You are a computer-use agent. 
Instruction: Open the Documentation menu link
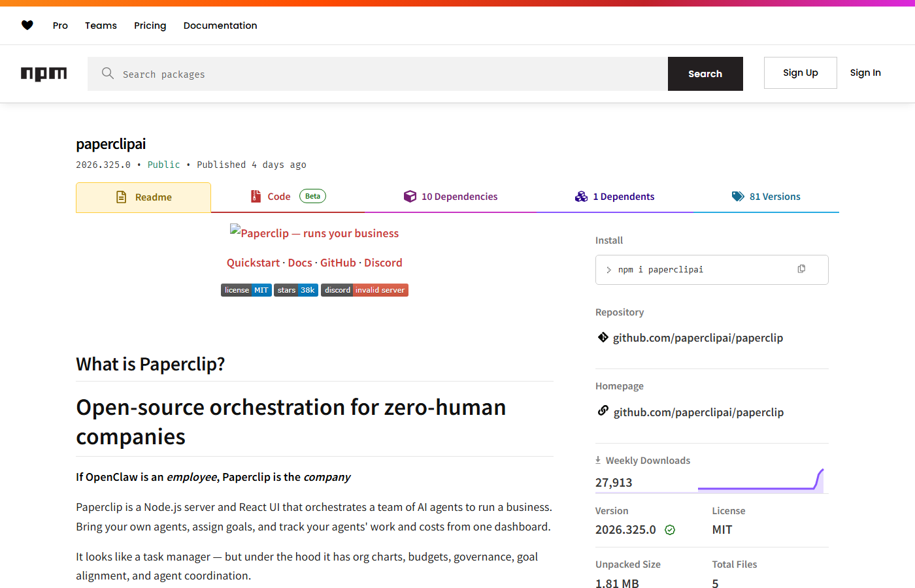click(220, 25)
